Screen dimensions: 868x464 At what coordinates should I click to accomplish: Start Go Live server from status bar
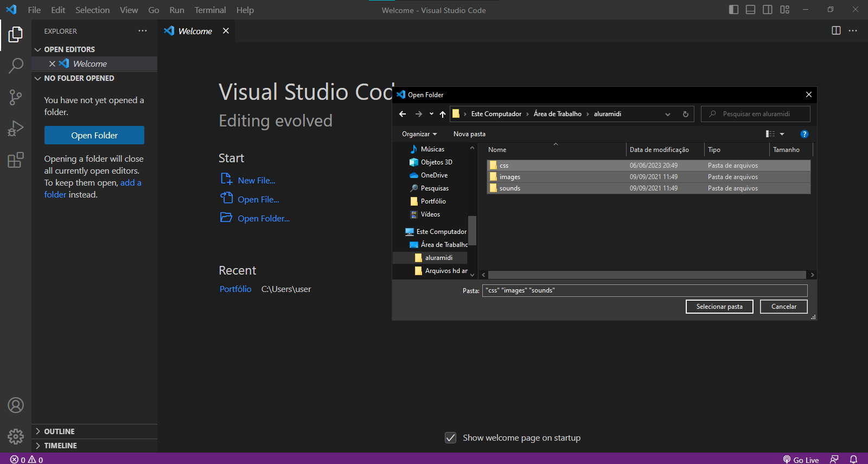[x=801, y=459]
